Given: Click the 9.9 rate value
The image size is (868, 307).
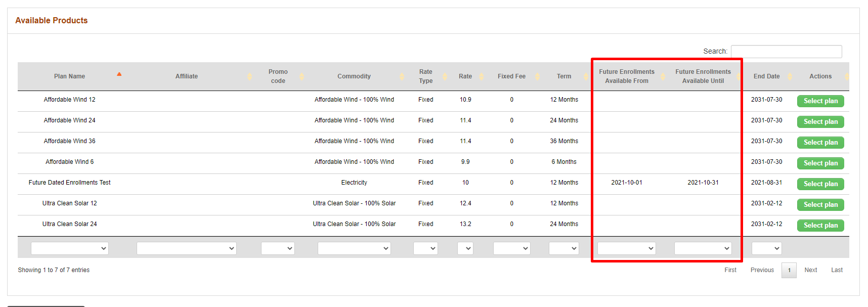Looking at the screenshot, I should [465, 162].
